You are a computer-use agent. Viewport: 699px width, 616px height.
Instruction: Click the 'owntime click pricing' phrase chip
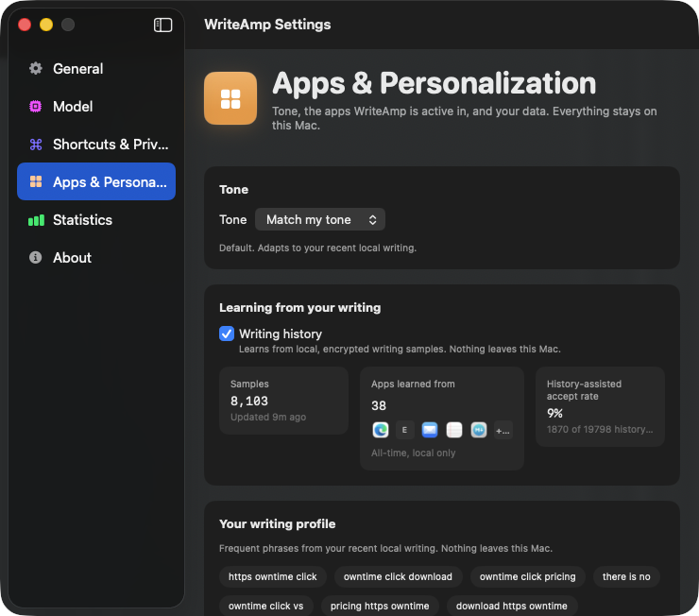pos(527,576)
